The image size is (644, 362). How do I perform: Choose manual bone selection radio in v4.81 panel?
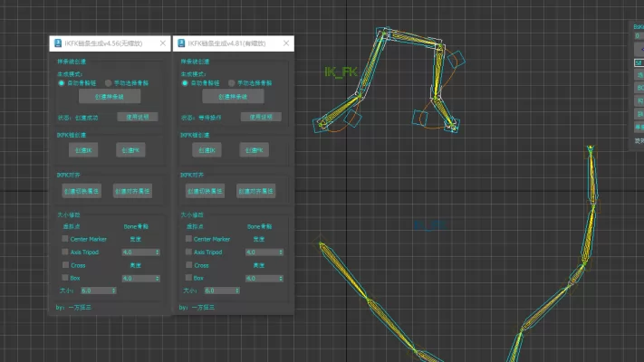(231, 82)
